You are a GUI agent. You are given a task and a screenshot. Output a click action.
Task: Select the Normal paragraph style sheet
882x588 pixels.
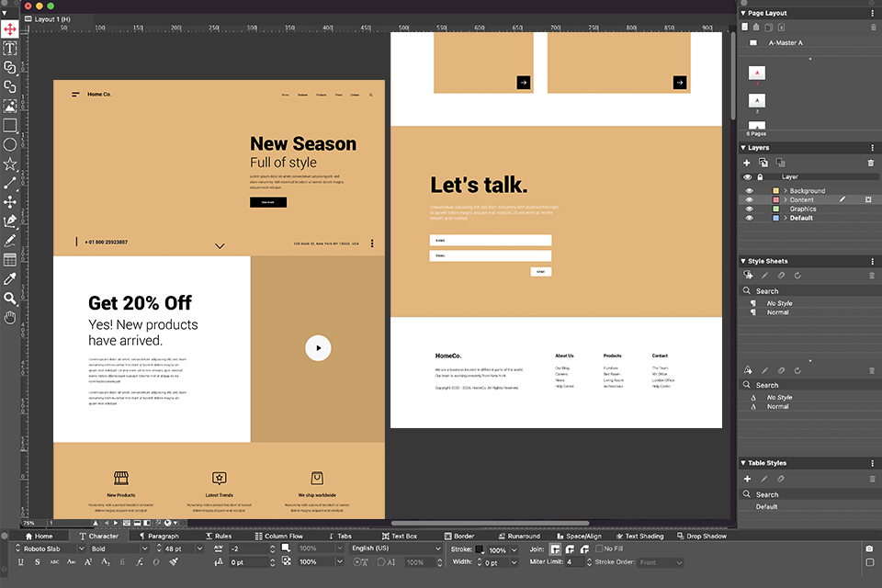pos(777,312)
